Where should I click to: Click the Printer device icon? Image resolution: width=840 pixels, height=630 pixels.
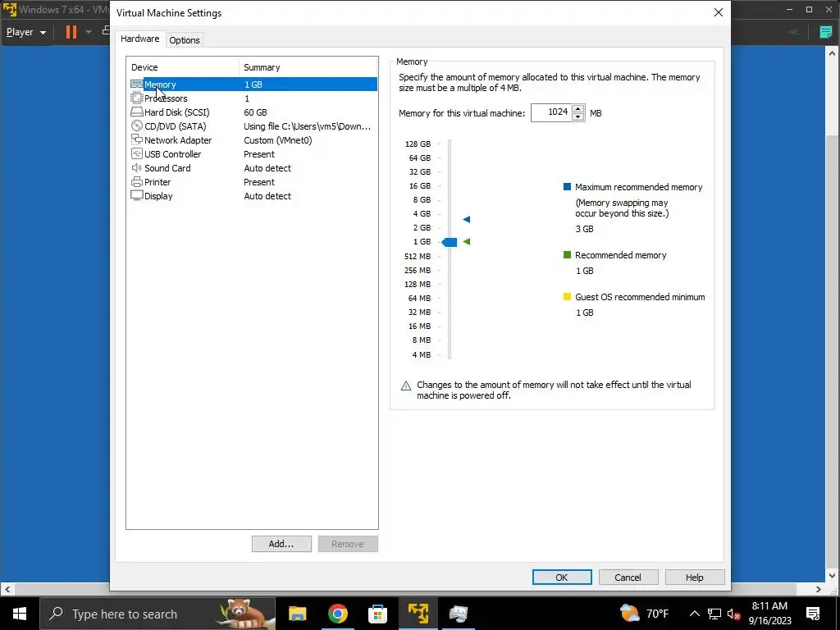[x=137, y=181]
